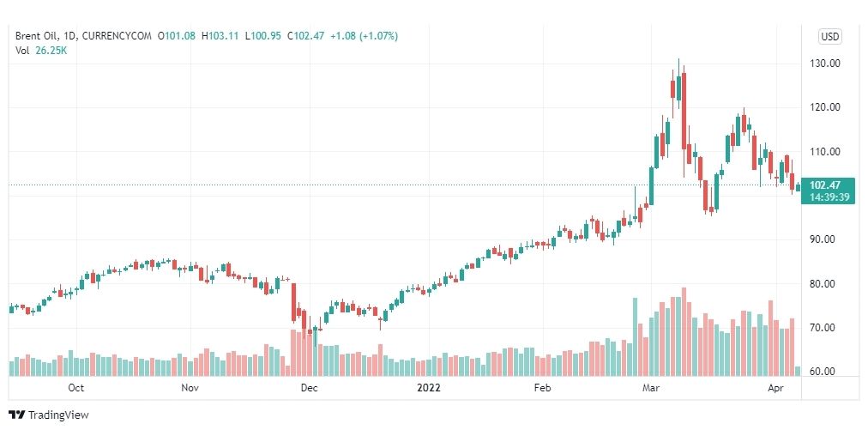Select the 2022 time axis label
868x430 pixels.
[x=429, y=388]
